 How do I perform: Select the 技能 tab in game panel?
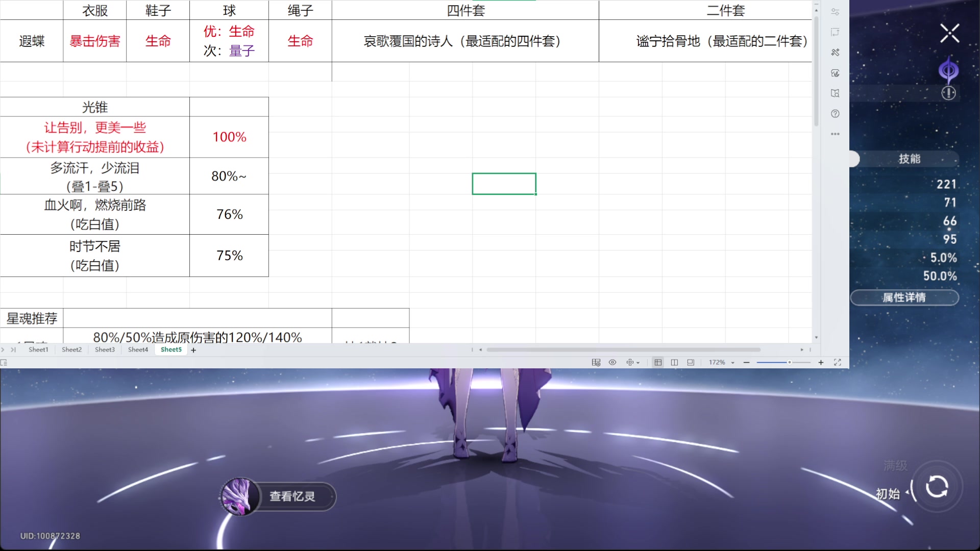coord(910,159)
